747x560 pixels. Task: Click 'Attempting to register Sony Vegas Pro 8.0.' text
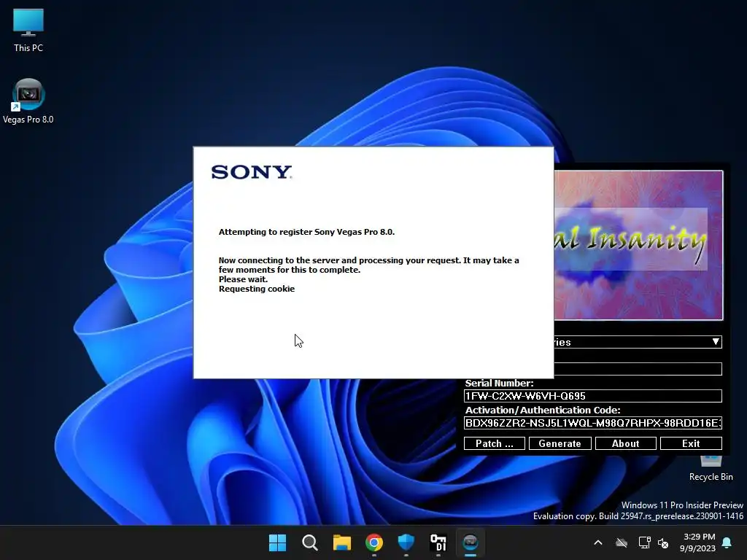(x=307, y=232)
